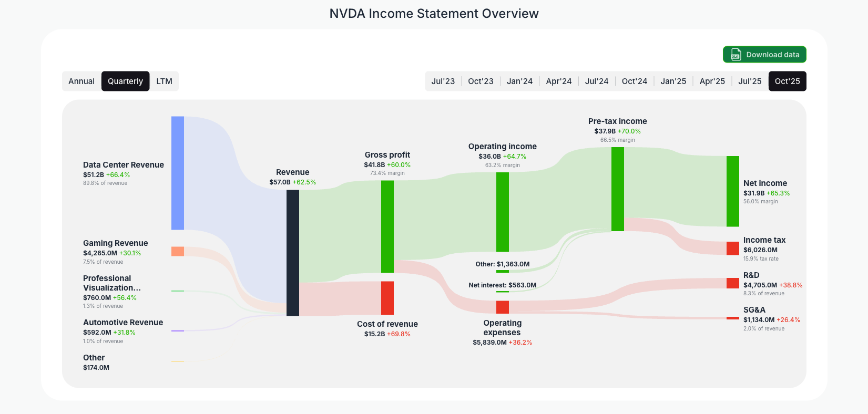868x414 pixels.
Task: Switch to LTM view
Action: 164,81
